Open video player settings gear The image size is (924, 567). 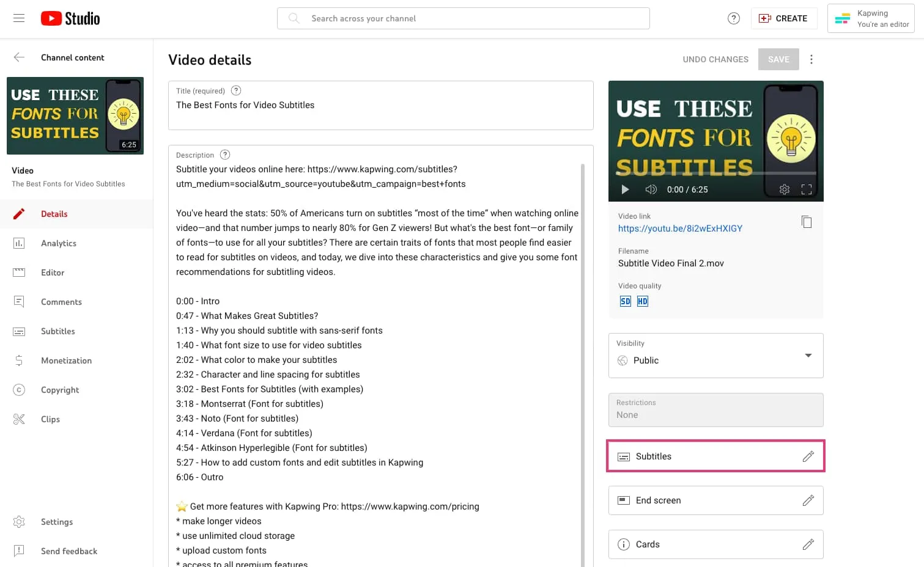(x=785, y=189)
